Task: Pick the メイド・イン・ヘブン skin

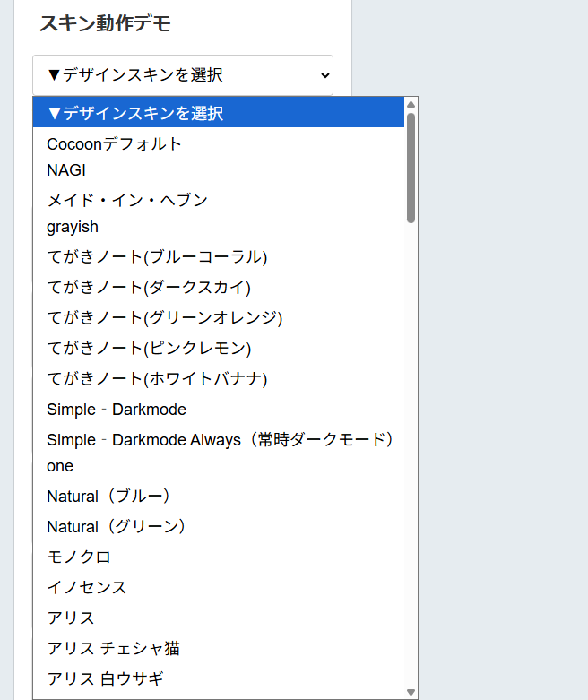Action: point(127,200)
